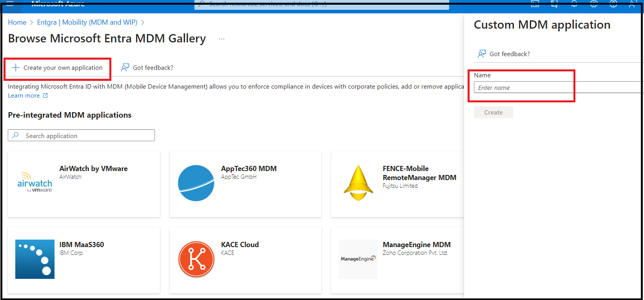
Task: Follow the Learn more link
Action: [24, 95]
